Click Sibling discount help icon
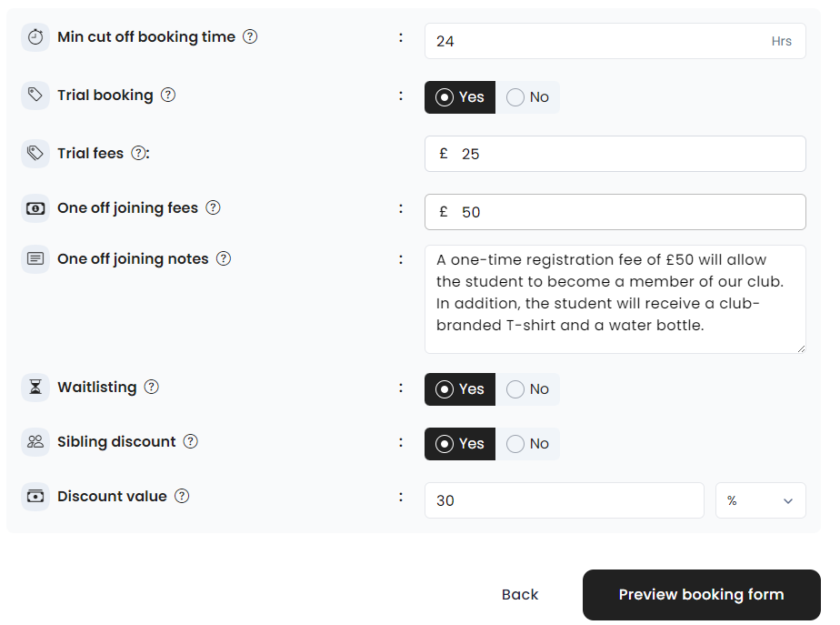 pos(190,442)
